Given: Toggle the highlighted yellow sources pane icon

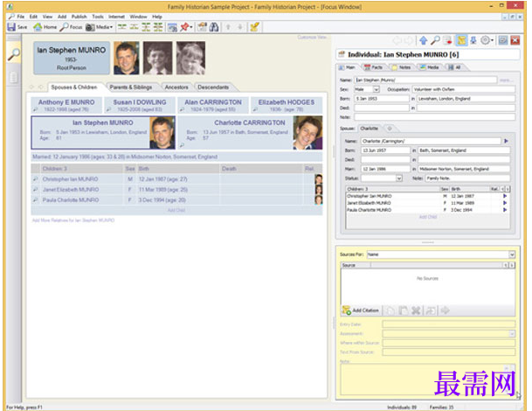Looking at the screenshot, I should [x=461, y=40].
